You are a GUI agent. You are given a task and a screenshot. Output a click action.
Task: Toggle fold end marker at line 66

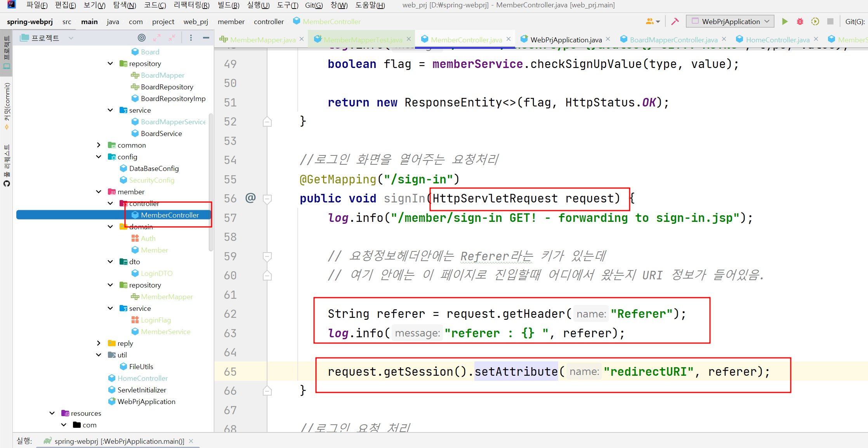[267, 390]
